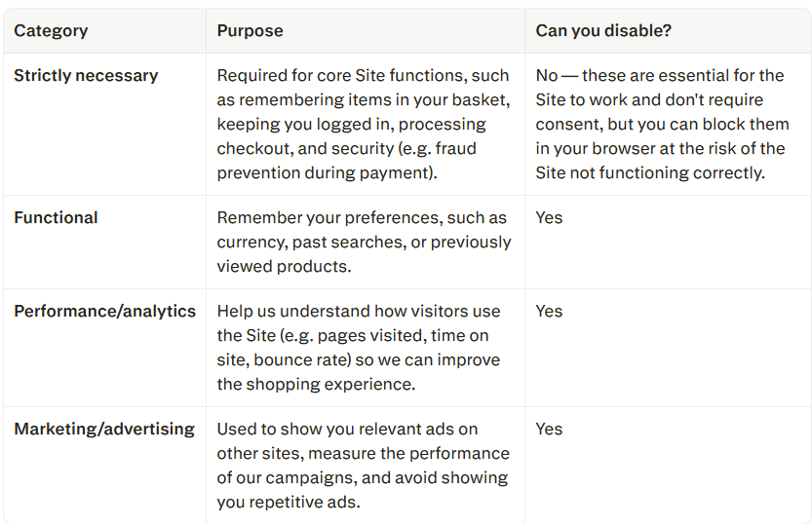Screen dimensions: 812x524
Task: Select the Functional category cell
Action: click(x=56, y=218)
